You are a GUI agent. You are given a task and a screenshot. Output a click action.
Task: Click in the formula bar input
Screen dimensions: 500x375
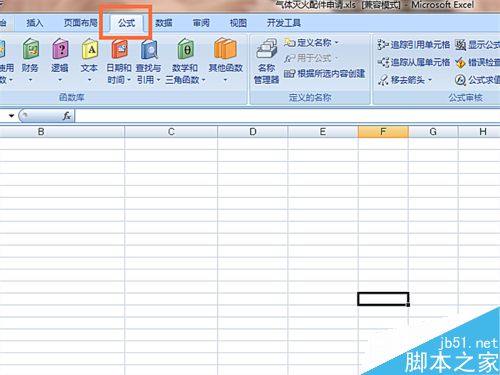(288, 116)
